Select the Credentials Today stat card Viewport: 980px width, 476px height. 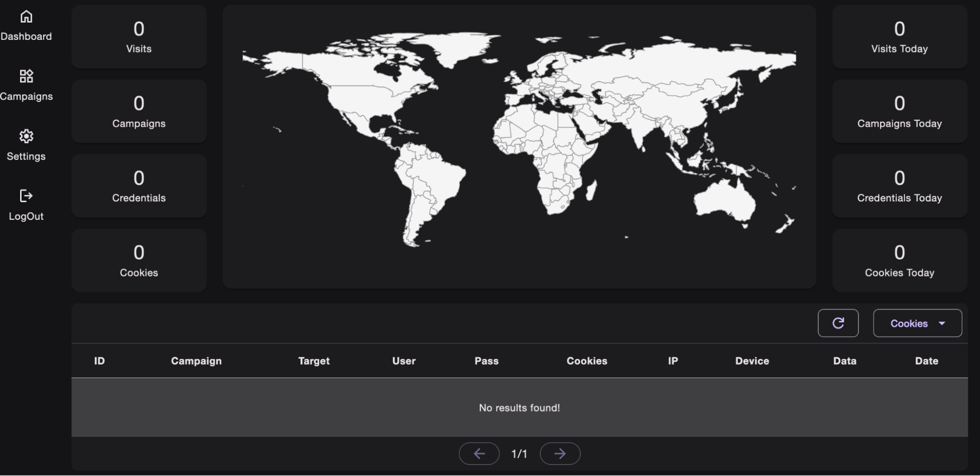899,186
